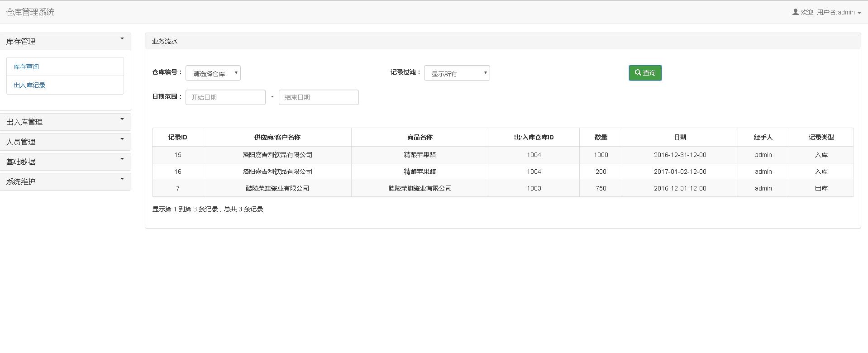
Task: Expand the 人员管理 sidebar section
Action: [65, 142]
